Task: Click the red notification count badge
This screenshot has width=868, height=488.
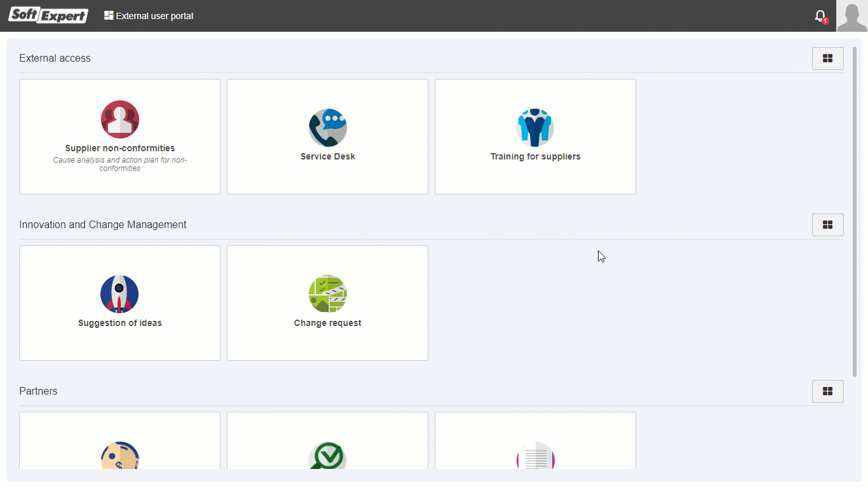Action: [825, 21]
